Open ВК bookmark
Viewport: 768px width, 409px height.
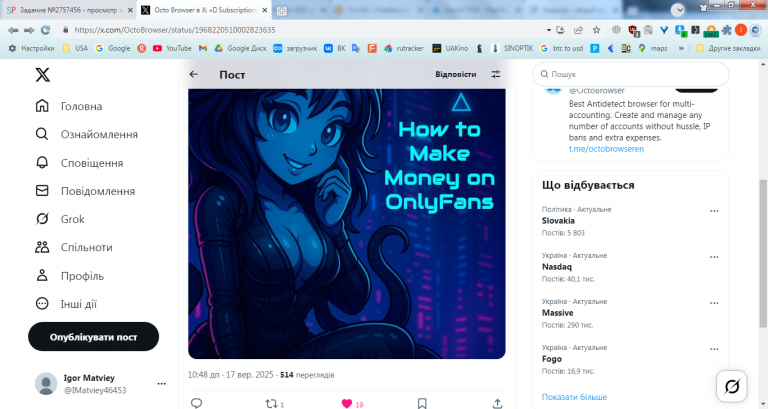point(335,48)
